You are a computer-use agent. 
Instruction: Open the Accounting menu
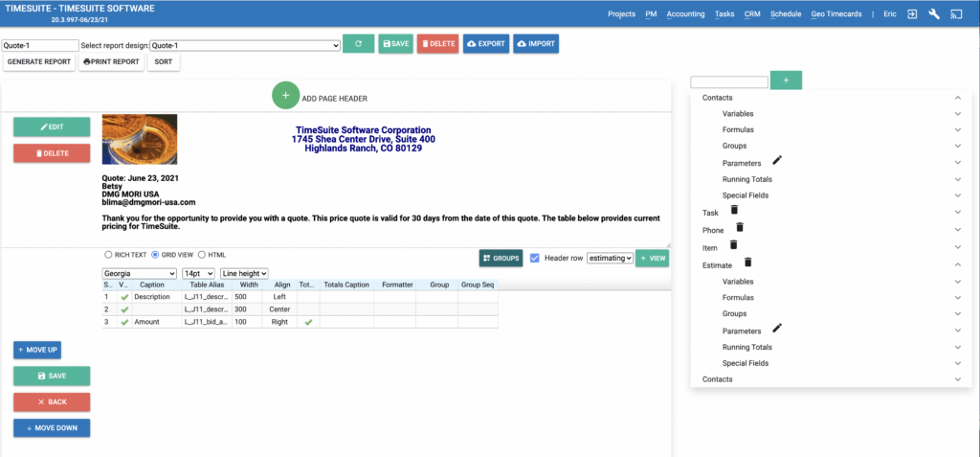pos(685,13)
